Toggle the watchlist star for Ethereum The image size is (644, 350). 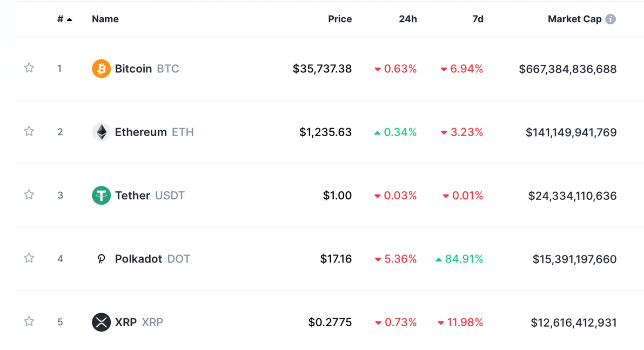pyautogui.click(x=29, y=131)
